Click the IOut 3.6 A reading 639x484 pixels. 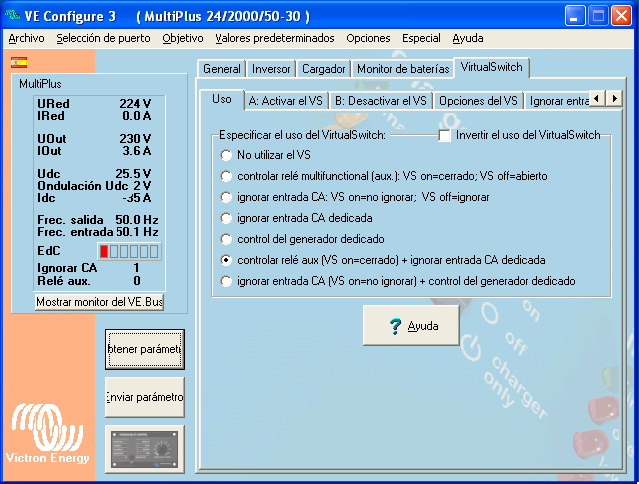pos(95,151)
